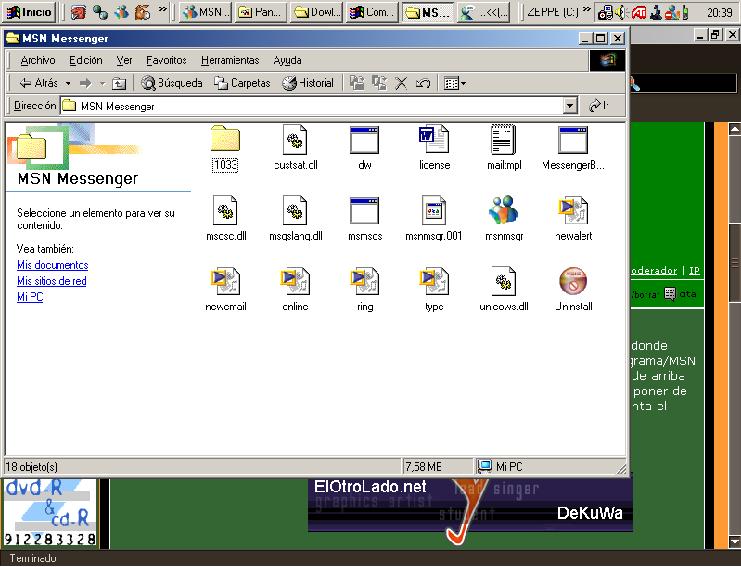Click the Inicio start button
Viewport: 741px width, 567px height.
[29, 12]
